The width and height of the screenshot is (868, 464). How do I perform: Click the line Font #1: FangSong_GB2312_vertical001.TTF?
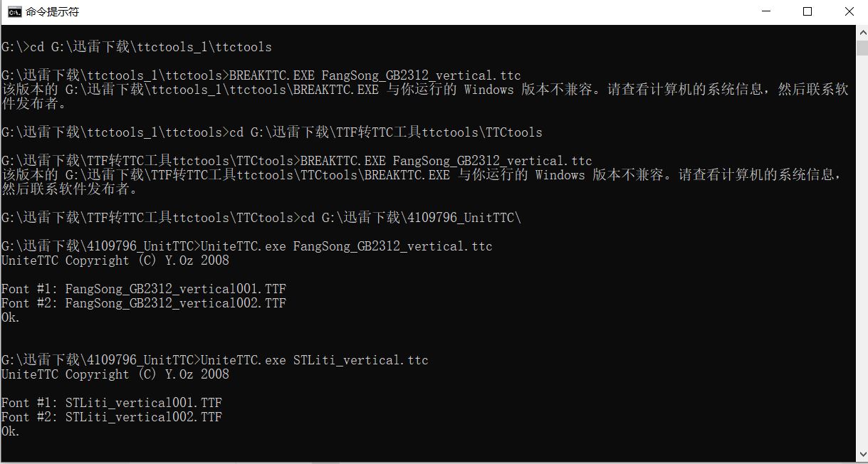pos(142,288)
